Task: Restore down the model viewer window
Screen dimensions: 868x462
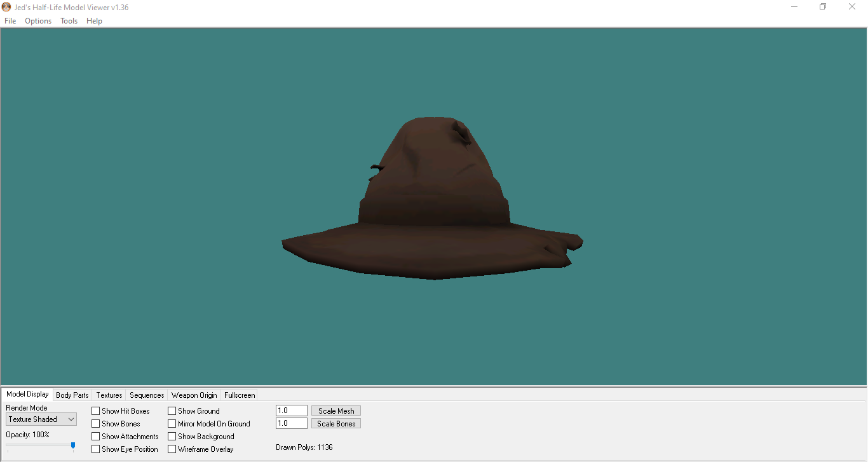Action: click(x=823, y=7)
